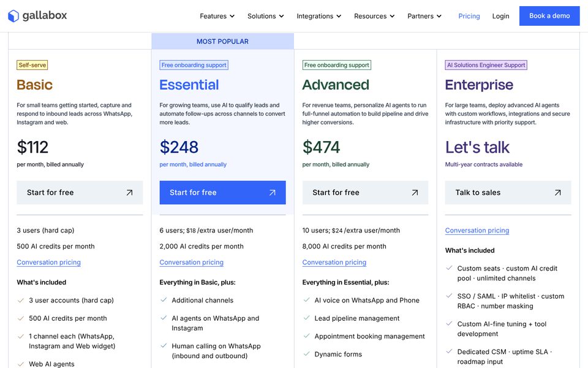Click 8,000 AI credits per month text
Viewport: 588px width, 368px height.
pyautogui.click(x=344, y=247)
